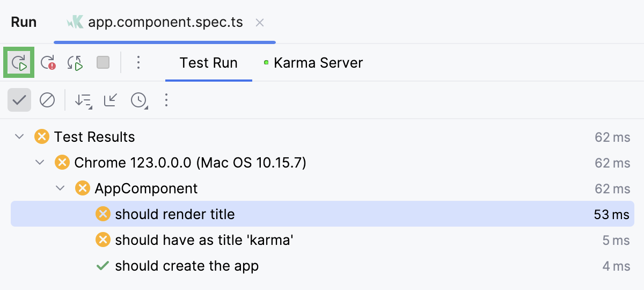The width and height of the screenshot is (644, 290).
Task: Switch to the Karma Server tab
Action: 313,63
